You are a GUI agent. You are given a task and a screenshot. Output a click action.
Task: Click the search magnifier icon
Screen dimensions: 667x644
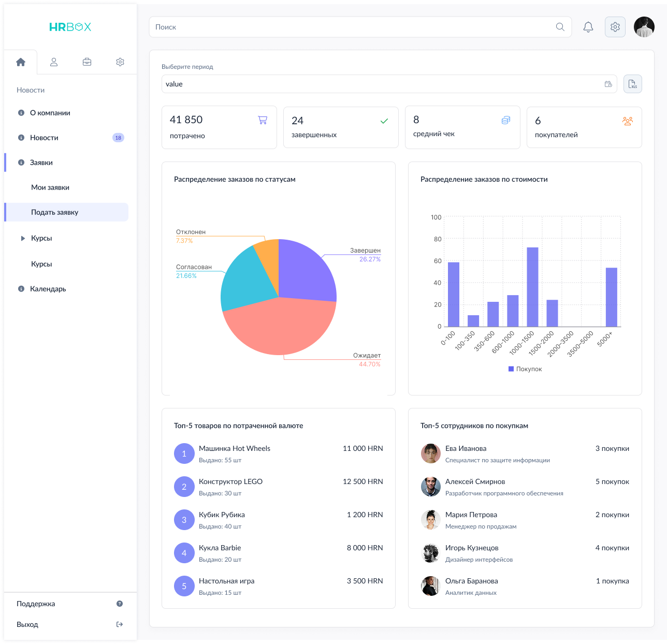point(560,26)
